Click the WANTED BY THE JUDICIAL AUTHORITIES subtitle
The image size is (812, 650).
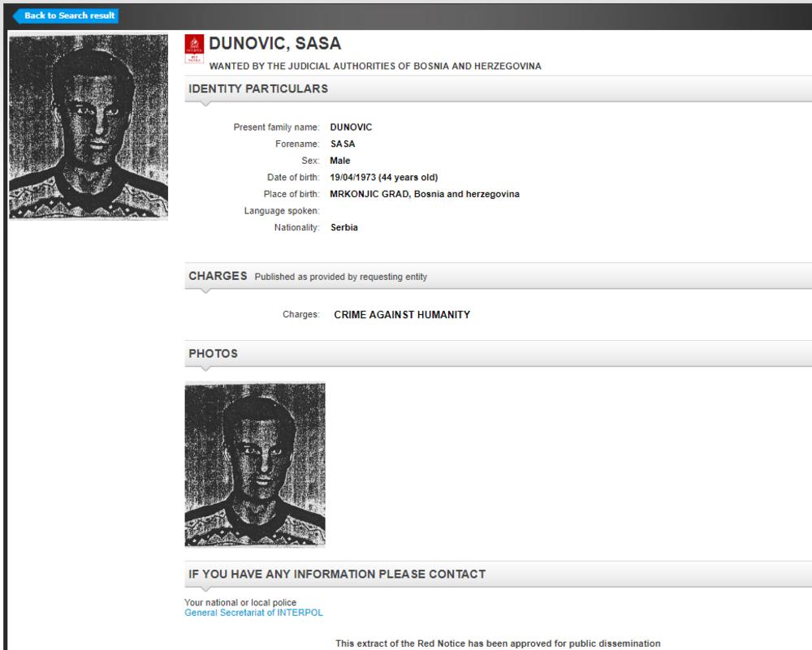tap(375, 66)
